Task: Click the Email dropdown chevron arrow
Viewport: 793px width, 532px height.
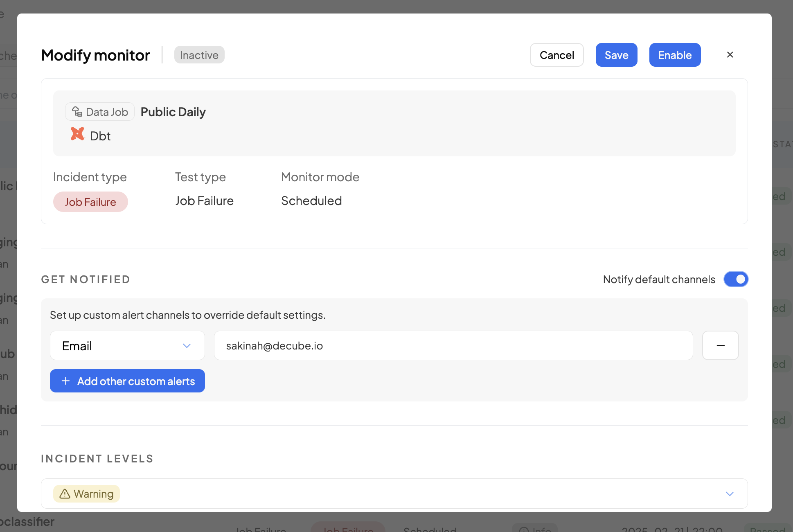Action: 187,346
